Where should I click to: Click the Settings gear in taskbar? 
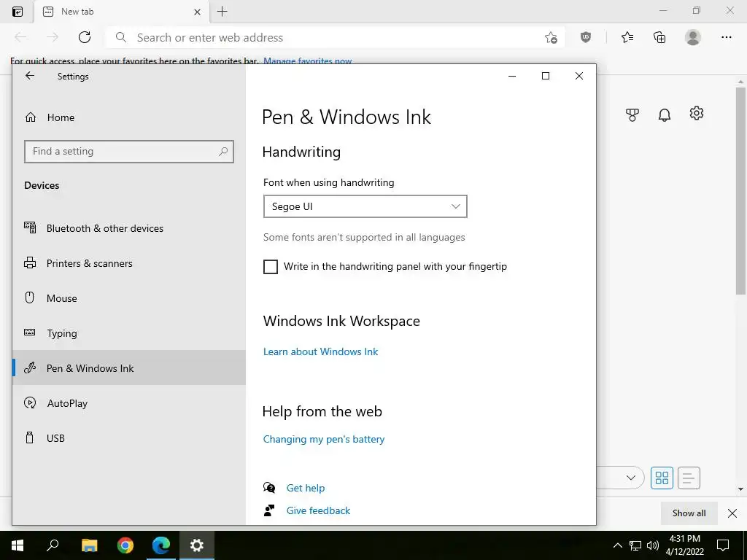[x=197, y=545]
